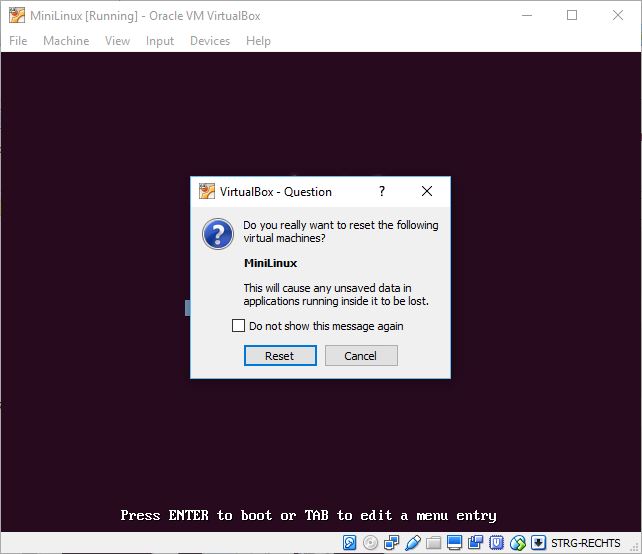Screen dimensions: 642x554
Task: Click the window resize grip at corner
Action: click(635, 547)
